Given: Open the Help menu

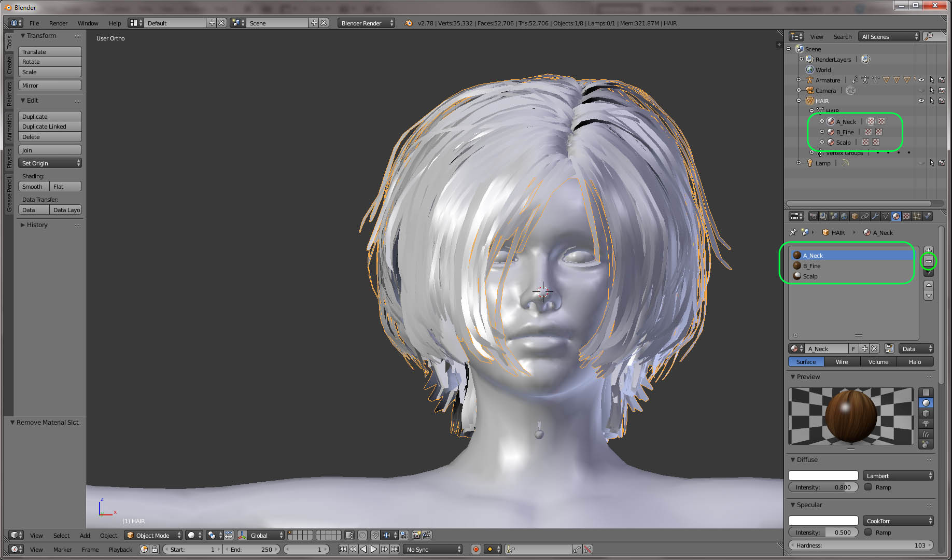Looking at the screenshot, I should pos(115,23).
